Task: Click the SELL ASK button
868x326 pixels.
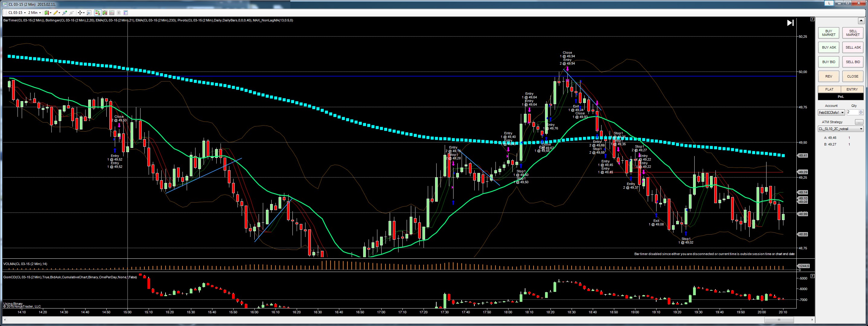Action: (853, 47)
